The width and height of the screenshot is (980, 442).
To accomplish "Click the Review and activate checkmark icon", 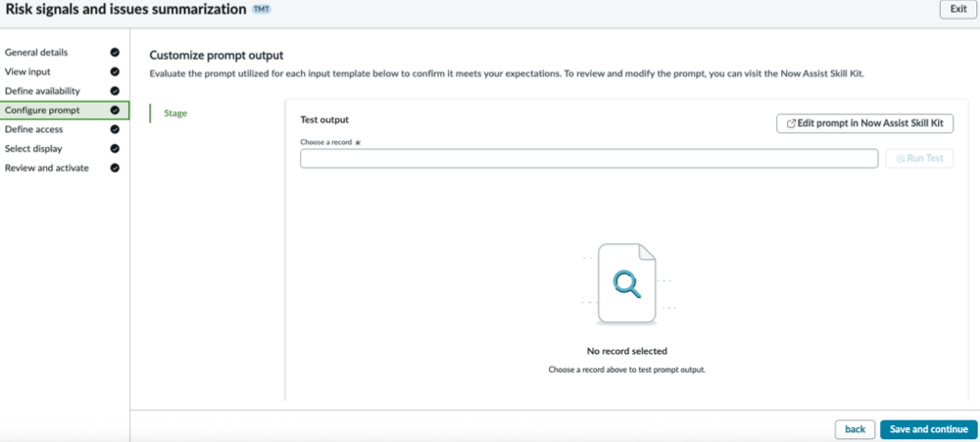I will (x=115, y=169).
